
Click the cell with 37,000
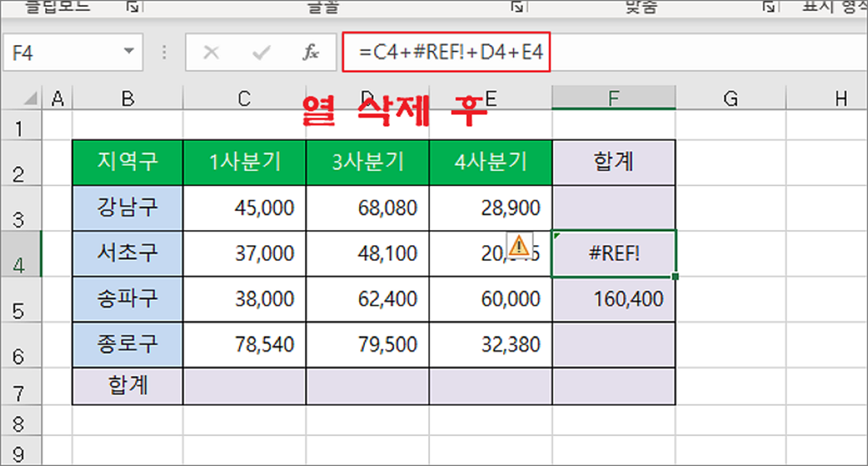[245, 253]
